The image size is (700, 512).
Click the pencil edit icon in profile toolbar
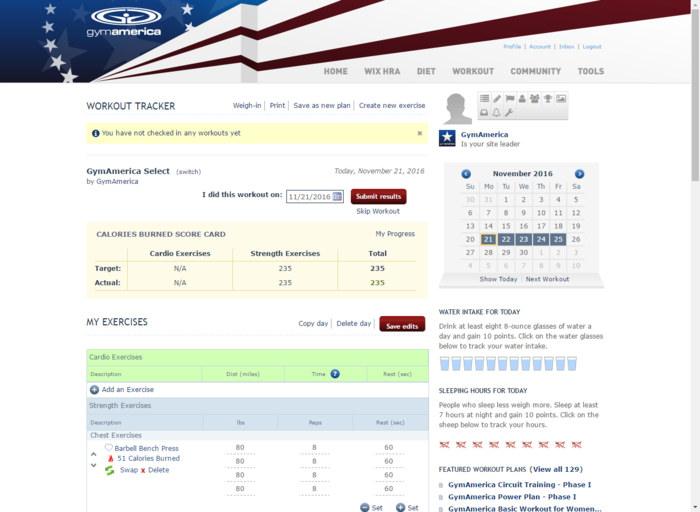497,99
